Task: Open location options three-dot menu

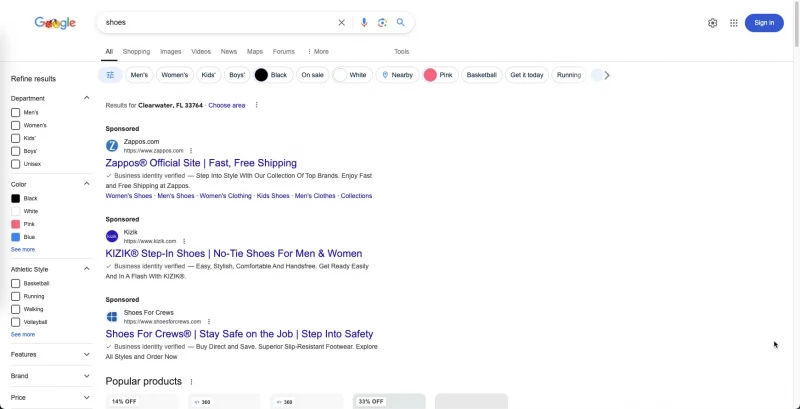Action: click(x=256, y=105)
